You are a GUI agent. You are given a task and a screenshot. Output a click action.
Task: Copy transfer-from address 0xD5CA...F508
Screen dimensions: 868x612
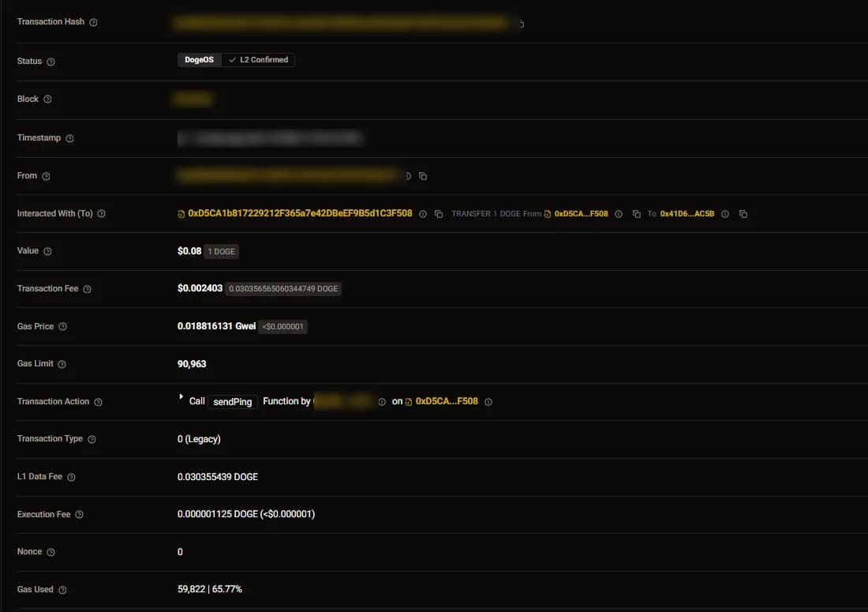[x=637, y=214]
